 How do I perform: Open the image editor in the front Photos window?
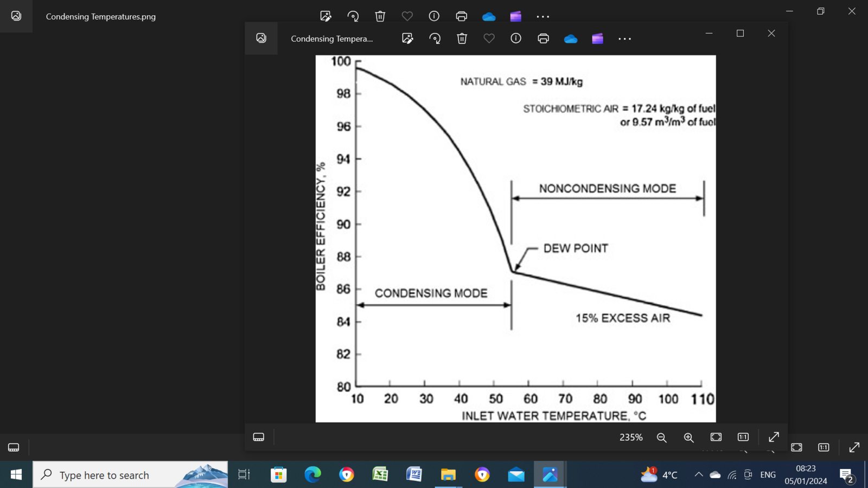pyautogui.click(x=407, y=38)
